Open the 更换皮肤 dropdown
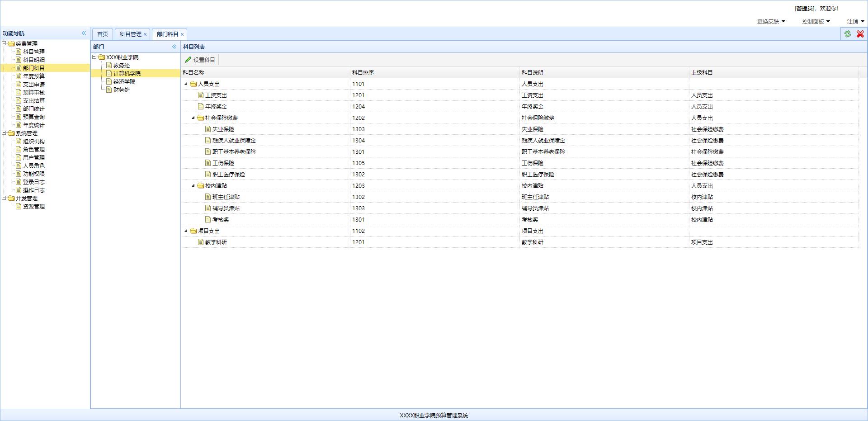 [x=771, y=21]
